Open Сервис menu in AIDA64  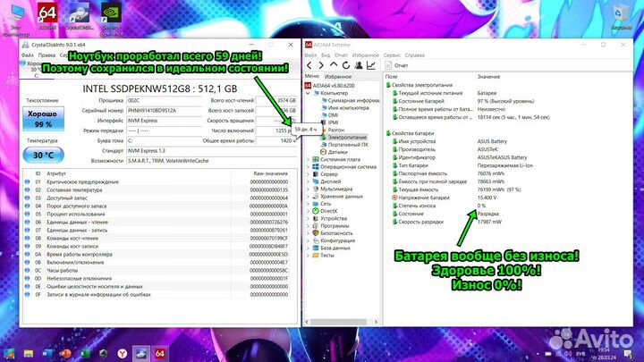392,55
